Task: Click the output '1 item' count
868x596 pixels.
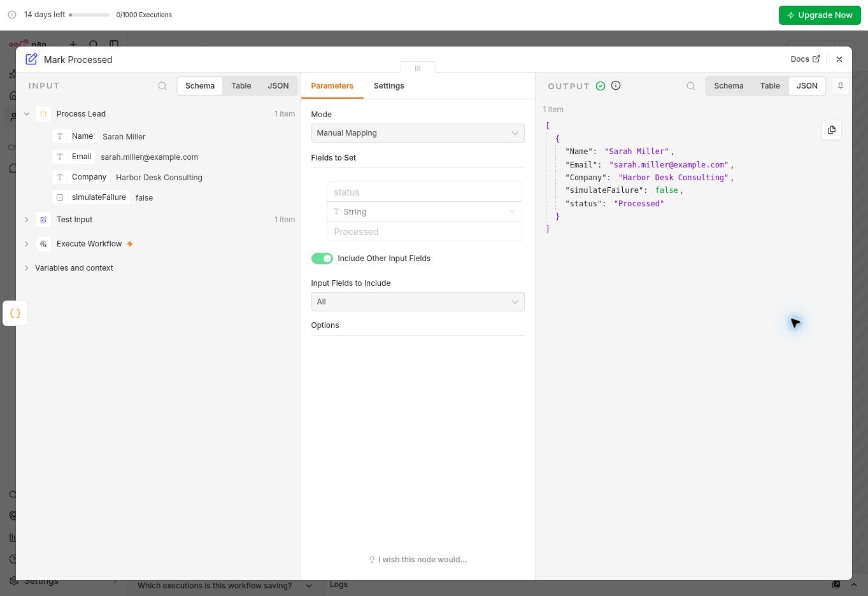Action: pyautogui.click(x=553, y=110)
